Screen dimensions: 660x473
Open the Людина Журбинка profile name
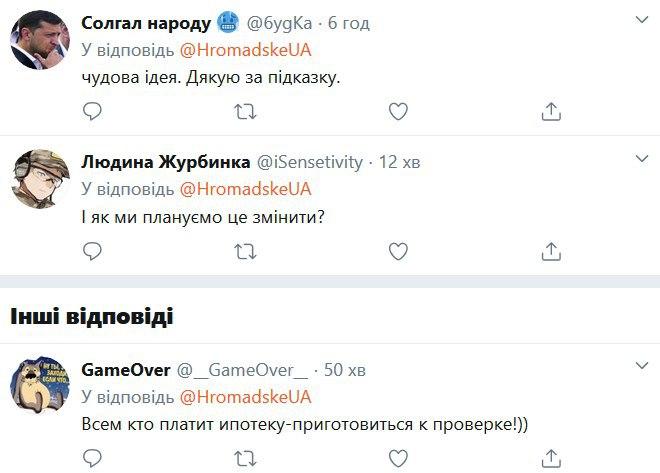point(166,162)
